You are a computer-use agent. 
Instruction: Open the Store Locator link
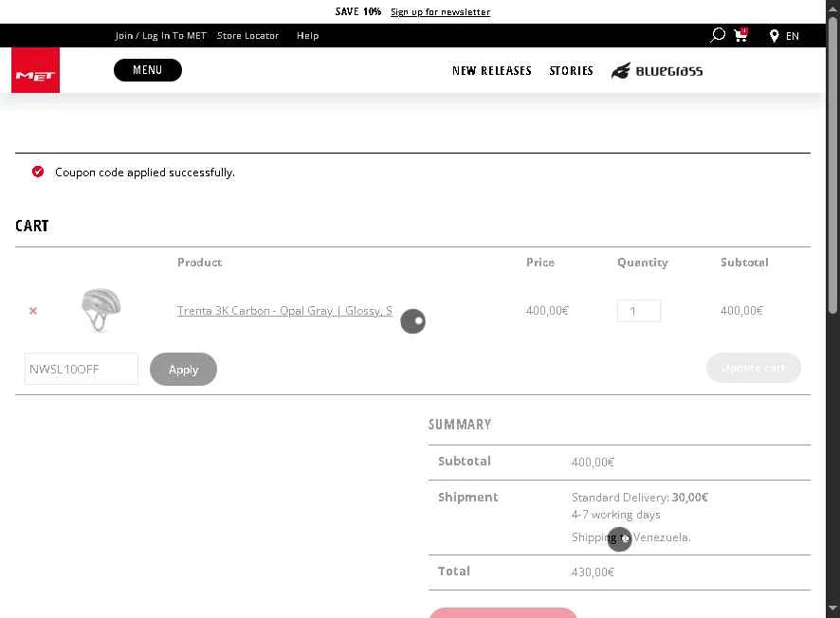[247, 36]
